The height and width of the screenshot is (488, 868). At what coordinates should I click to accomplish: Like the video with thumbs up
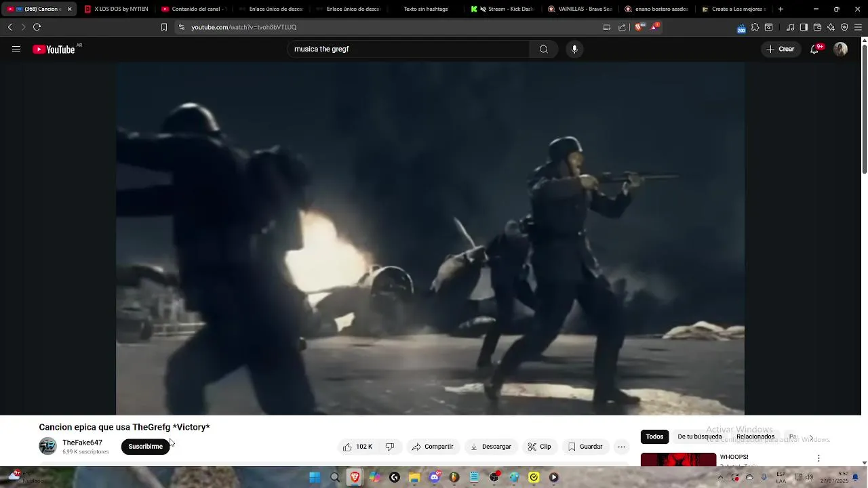pyautogui.click(x=357, y=447)
